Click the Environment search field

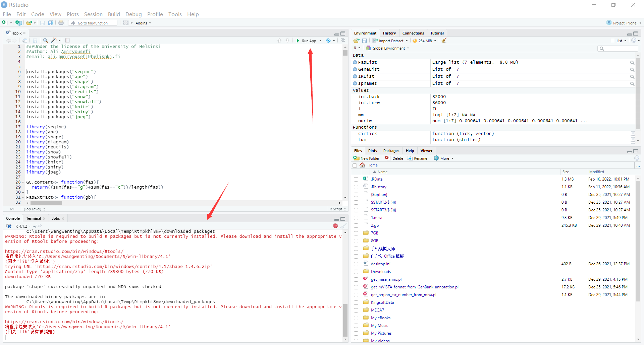pos(618,49)
